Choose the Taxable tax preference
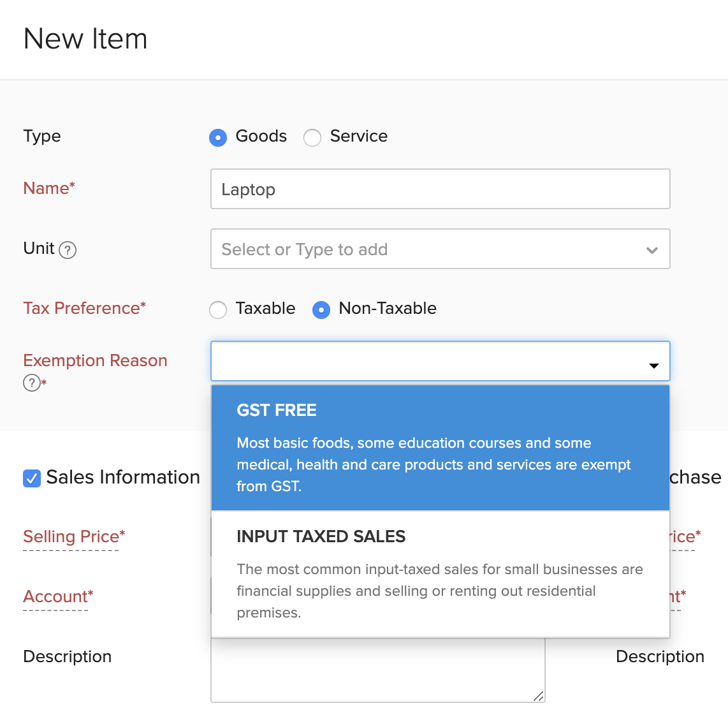Image resolution: width=728 pixels, height=717 pixels. pyautogui.click(x=218, y=309)
